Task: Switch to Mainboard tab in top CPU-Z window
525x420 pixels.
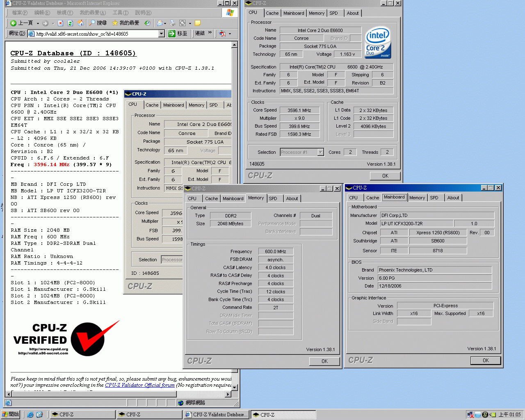Action: [x=294, y=13]
